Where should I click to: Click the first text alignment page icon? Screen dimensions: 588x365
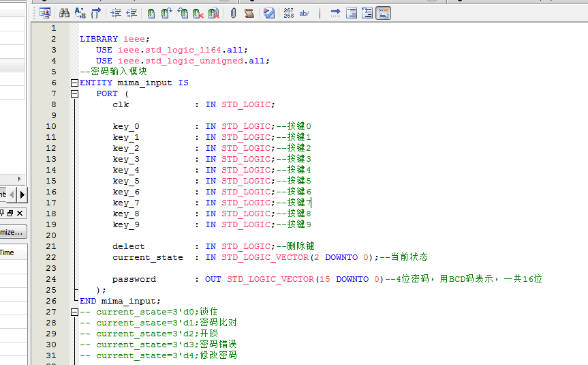[x=352, y=14]
